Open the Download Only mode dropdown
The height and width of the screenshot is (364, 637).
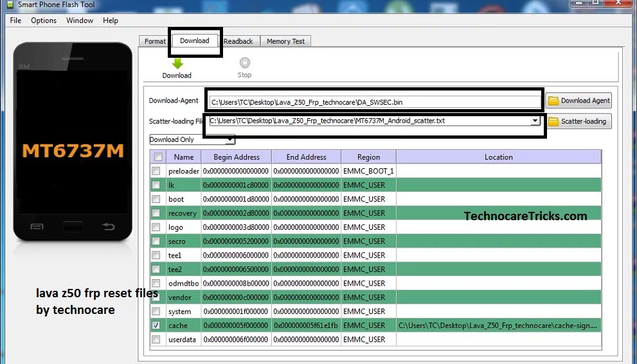pyautogui.click(x=192, y=139)
